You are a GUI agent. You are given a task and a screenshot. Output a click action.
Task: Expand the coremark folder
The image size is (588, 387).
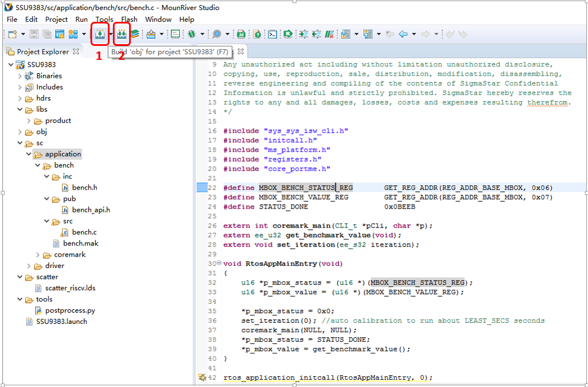(38, 255)
